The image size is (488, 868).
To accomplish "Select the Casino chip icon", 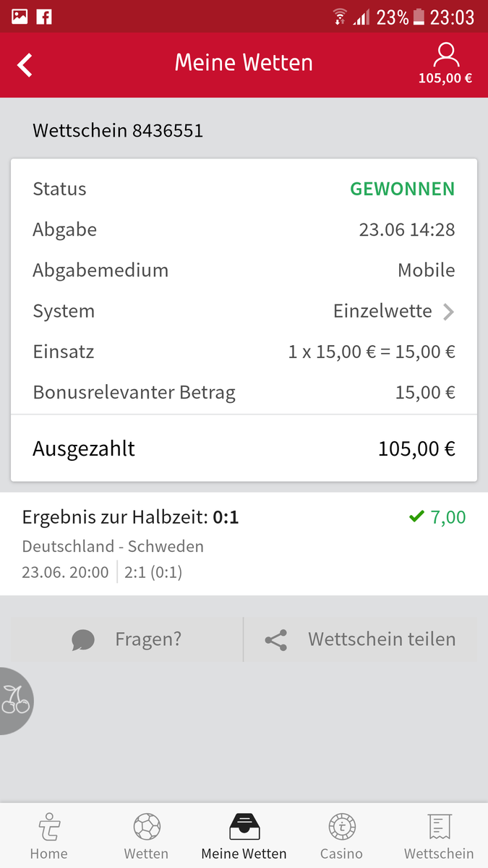I will (x=342, y=827).
